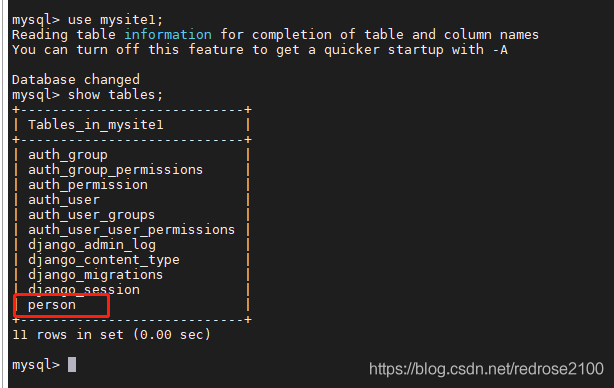614x388 pixels.
Task: Click the terminal cursor block after mysql prompt
Action: tap(72, 365)
